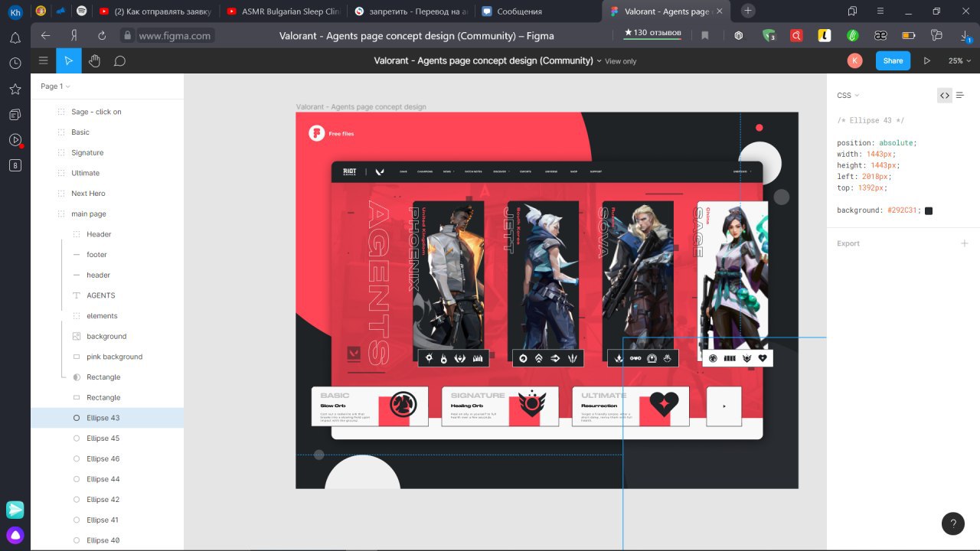Image resolution: width=980 pixels, height=551 pixels.
Task: Click the green leaf extension icon
Action: pos(852,35)
